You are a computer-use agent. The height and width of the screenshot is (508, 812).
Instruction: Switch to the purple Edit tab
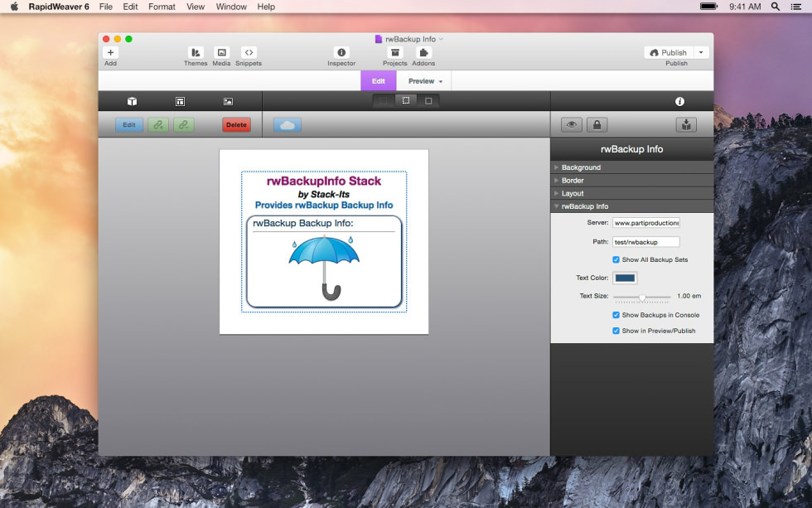tap(379, 81)
